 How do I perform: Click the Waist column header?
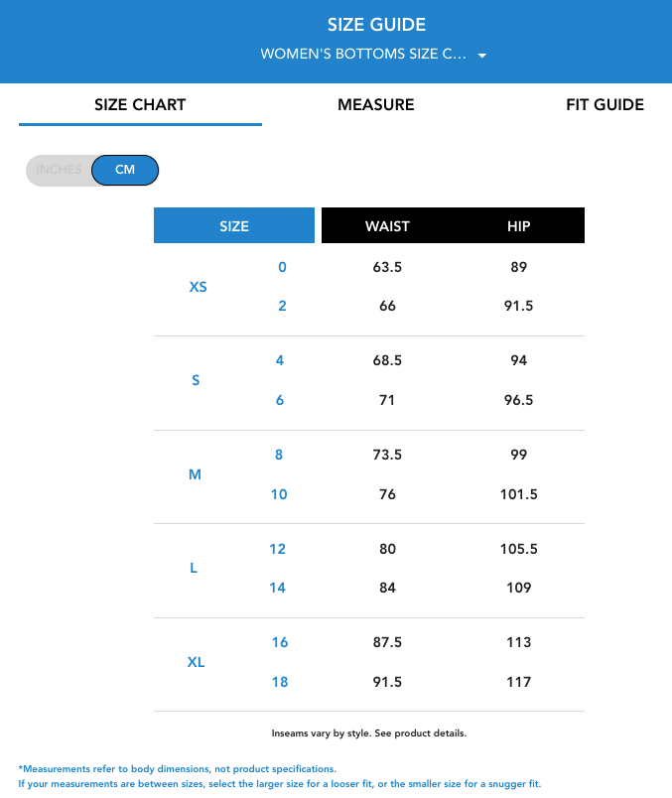point(387,225)
